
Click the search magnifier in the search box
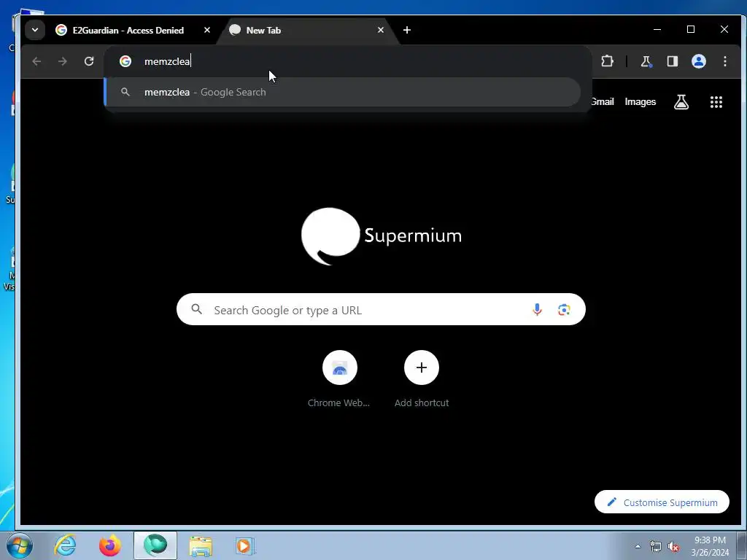tap(197, 309)
